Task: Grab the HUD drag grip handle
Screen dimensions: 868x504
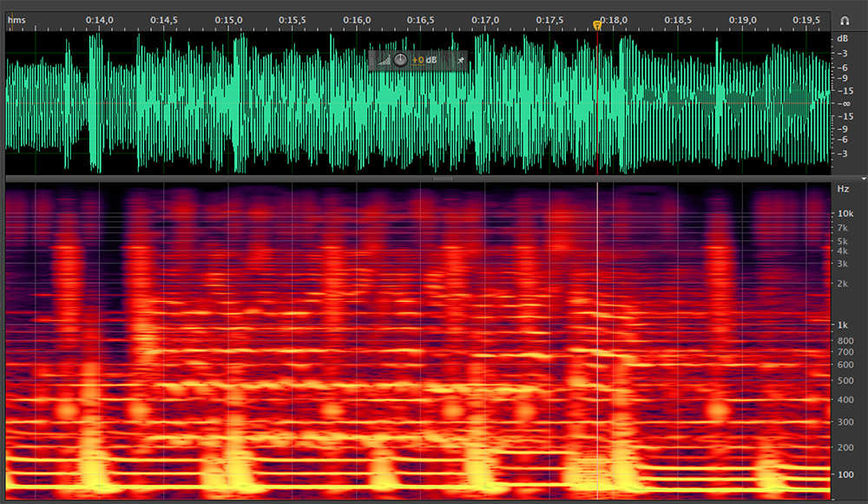Action: click(372, 60)
